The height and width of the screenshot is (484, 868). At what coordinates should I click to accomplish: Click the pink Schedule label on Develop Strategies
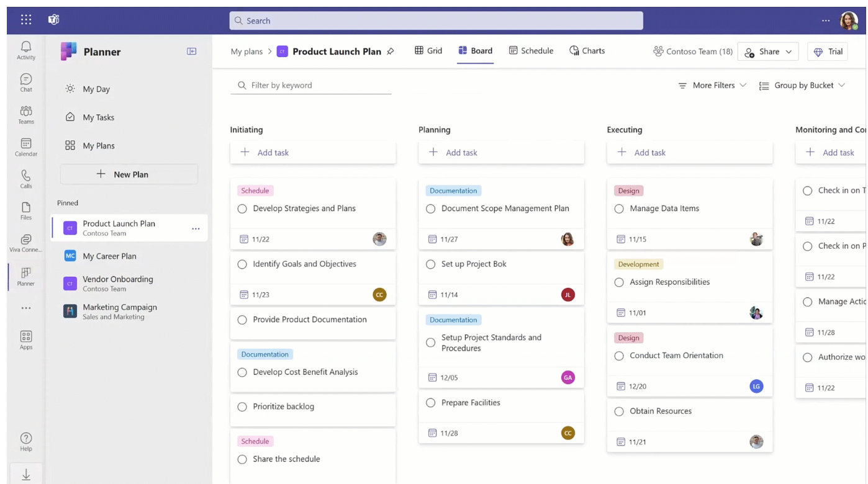tap(255, 190)
